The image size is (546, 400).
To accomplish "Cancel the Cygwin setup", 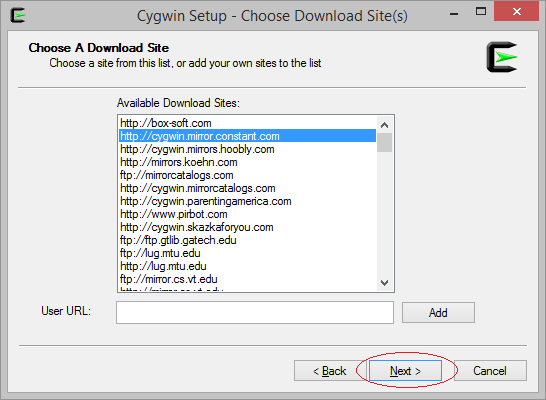I will (490, 371).
